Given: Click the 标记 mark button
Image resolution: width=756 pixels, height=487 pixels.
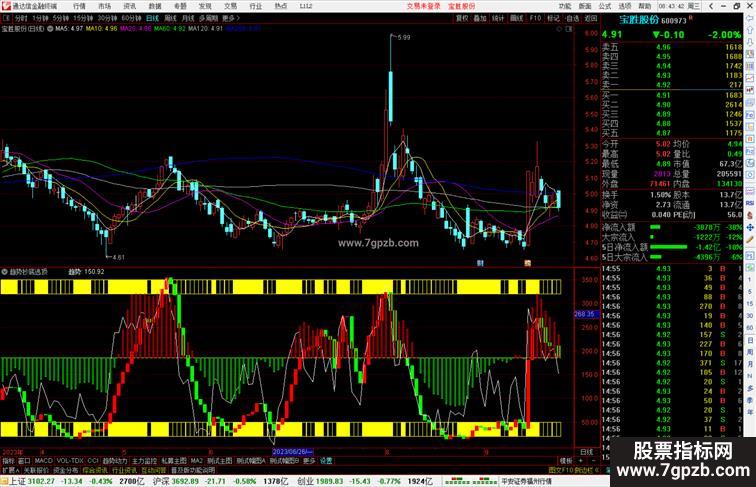Looking at the screenshot, I should [553, 18].
